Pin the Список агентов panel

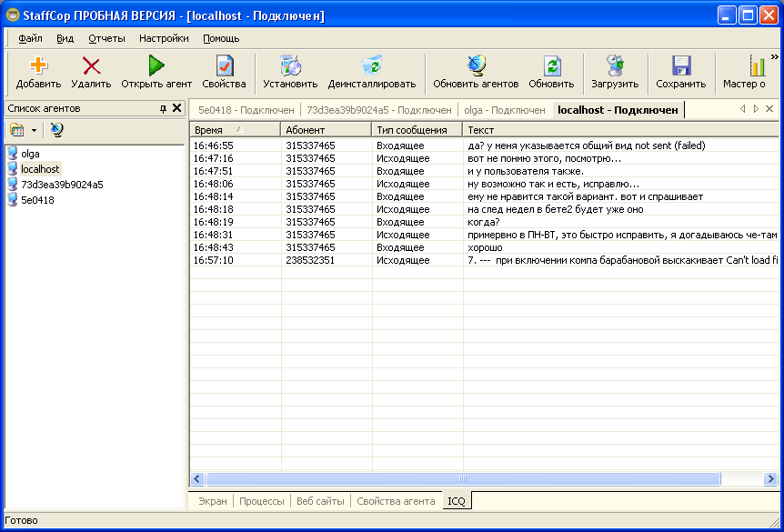click(x=163, y=108)
